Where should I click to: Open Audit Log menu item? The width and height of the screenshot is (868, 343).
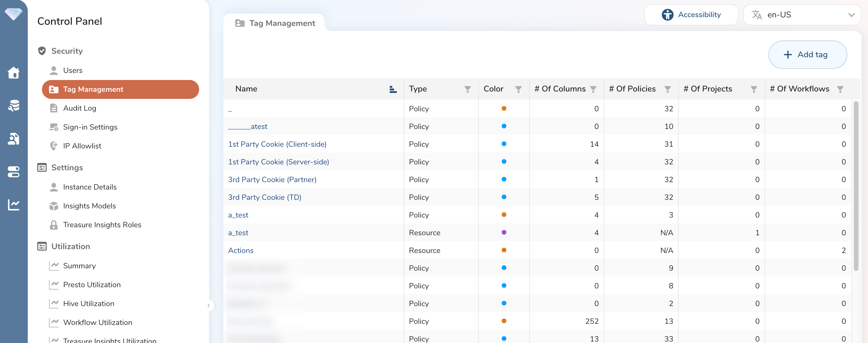[79, 108]
